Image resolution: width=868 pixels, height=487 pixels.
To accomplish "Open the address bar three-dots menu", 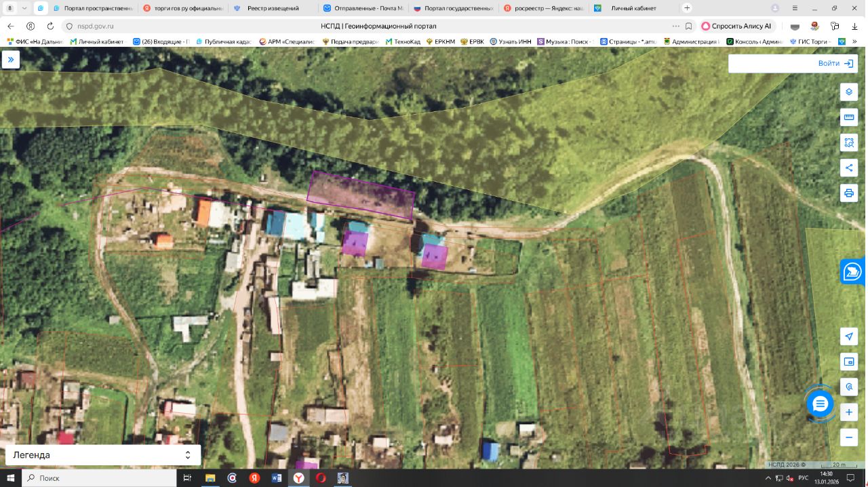I will click(675, 26).
